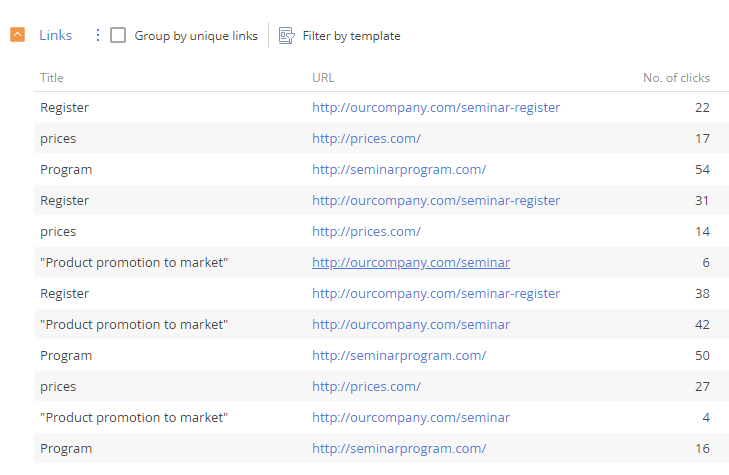Collapse the Links section with orange arrow
Image resolution: width=729 pixels, height=475 pixels.
(17, 35)
